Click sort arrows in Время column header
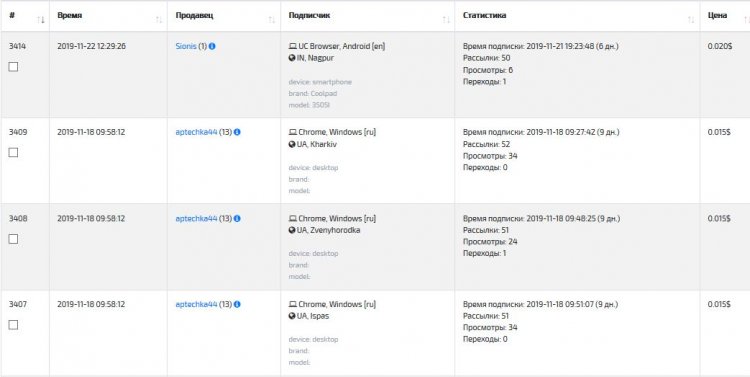This screenshot has height=377, width=750. tap(159, 20)
